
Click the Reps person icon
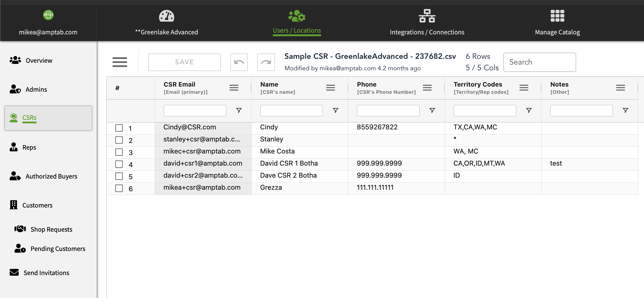click(x=14, y=147)
